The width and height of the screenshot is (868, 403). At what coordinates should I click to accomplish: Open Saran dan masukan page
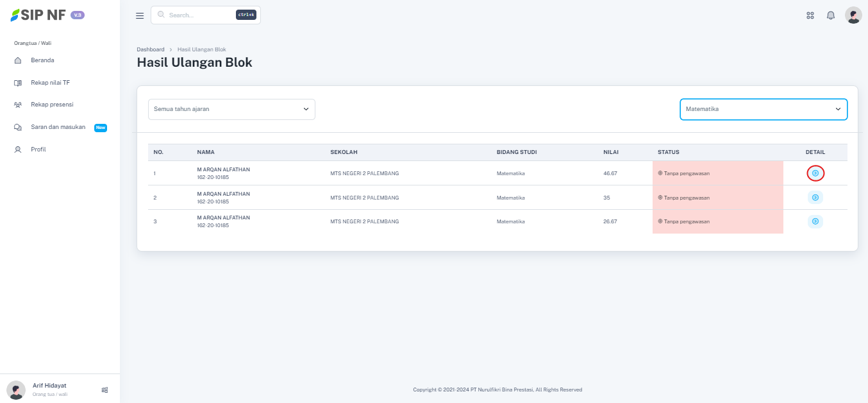point(58,127)
